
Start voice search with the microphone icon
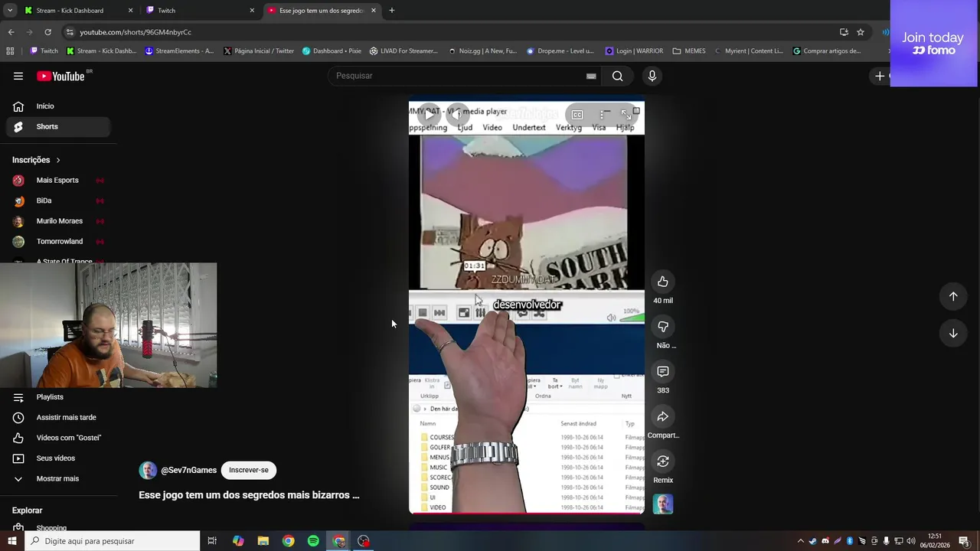(x=652, y=76)
